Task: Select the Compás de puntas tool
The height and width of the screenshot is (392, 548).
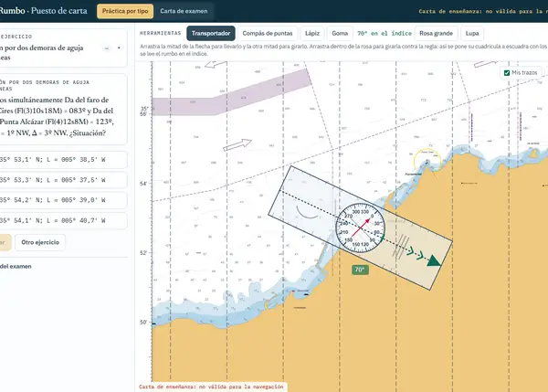Action: 268,34
